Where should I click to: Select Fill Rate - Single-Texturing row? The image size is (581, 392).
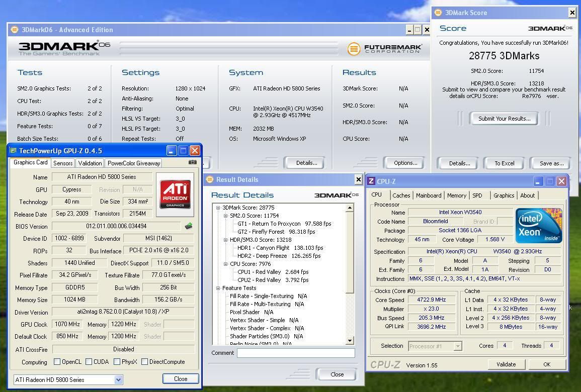click(x=268, y=296)
